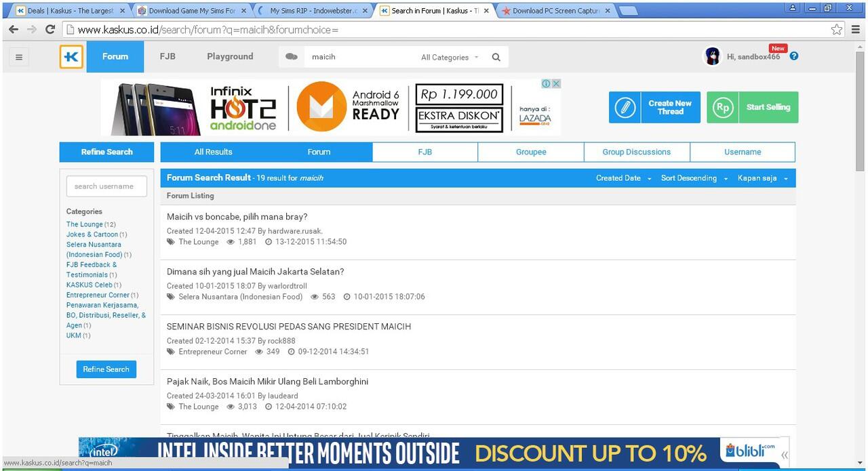This screenshot has width=868, height=471.
Task: Select the FJB results tab
Action: [425, 152]
